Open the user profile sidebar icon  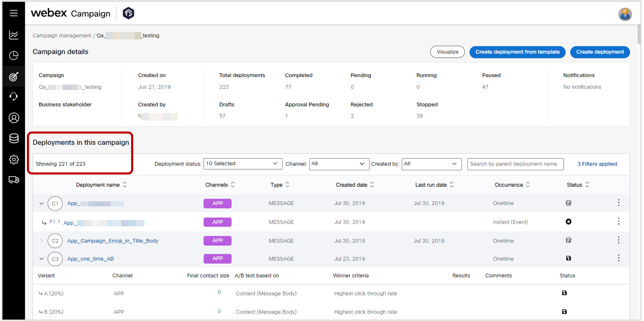click(x=14, y=118)
